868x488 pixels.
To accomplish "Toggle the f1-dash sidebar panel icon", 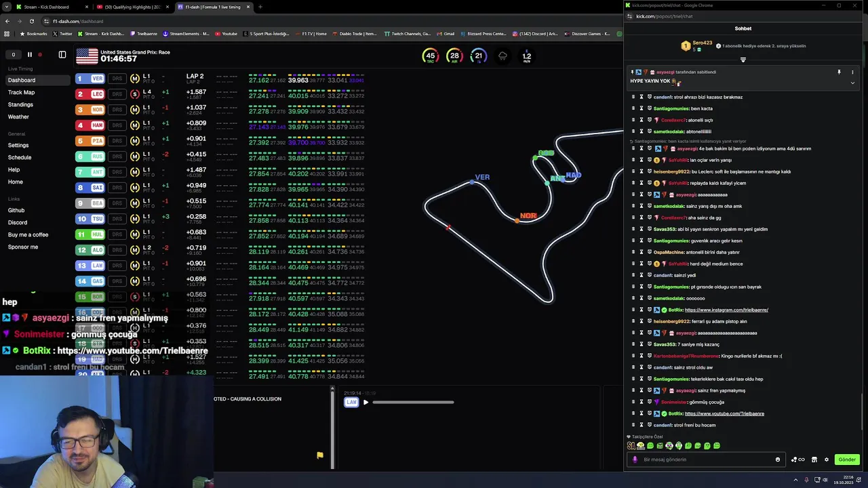I will (x=62, y=55).
